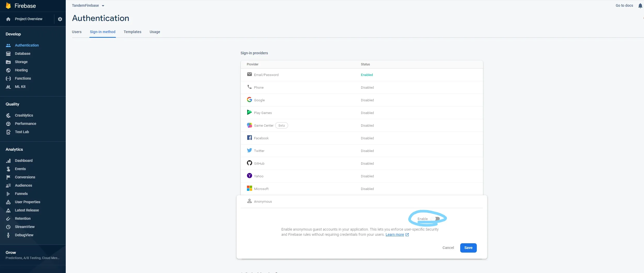Click the Firebase flame logo

point(8,6)
